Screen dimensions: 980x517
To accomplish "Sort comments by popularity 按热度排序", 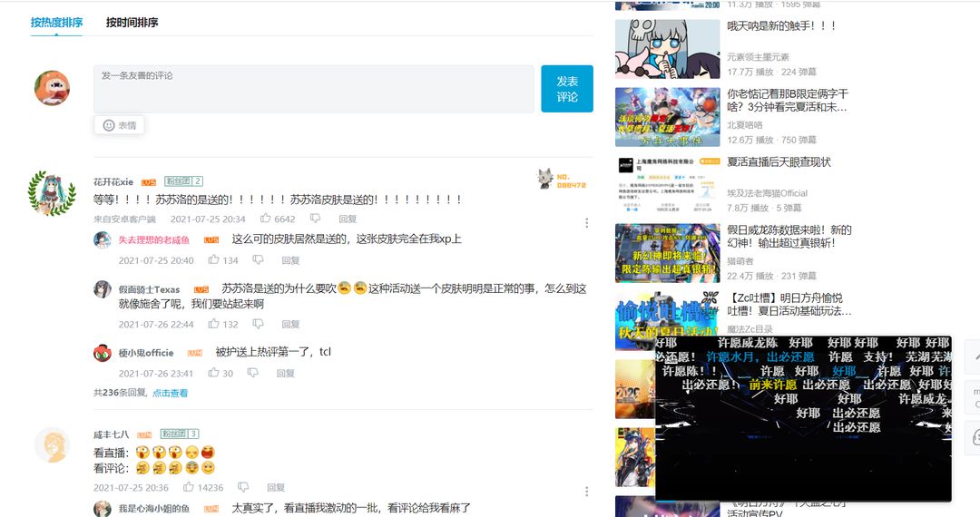I will tap(56, 23).
